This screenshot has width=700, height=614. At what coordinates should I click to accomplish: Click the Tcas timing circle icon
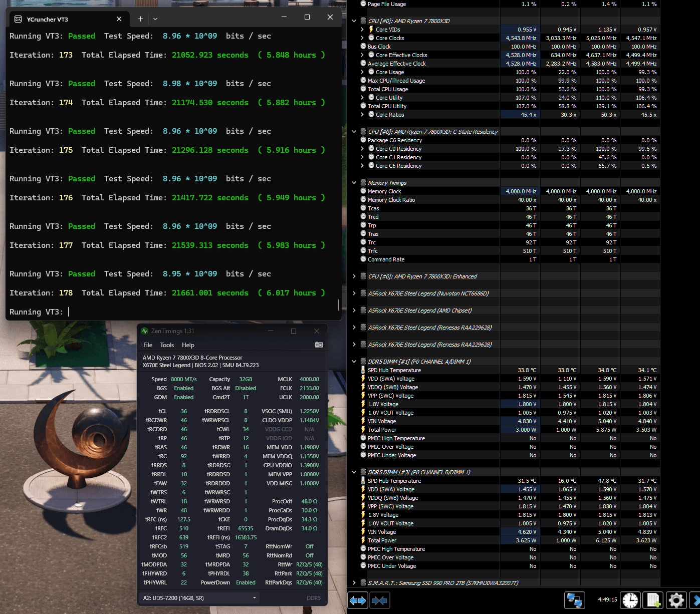(x=363, y=208)
